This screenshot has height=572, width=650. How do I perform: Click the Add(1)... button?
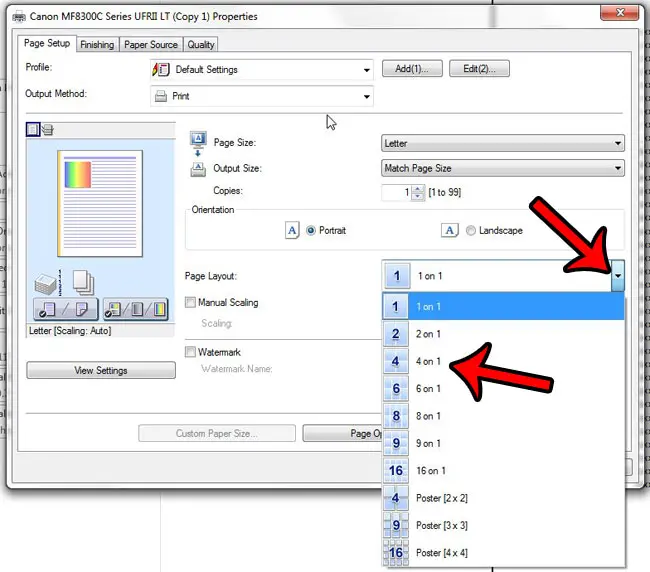coord(412,69)
